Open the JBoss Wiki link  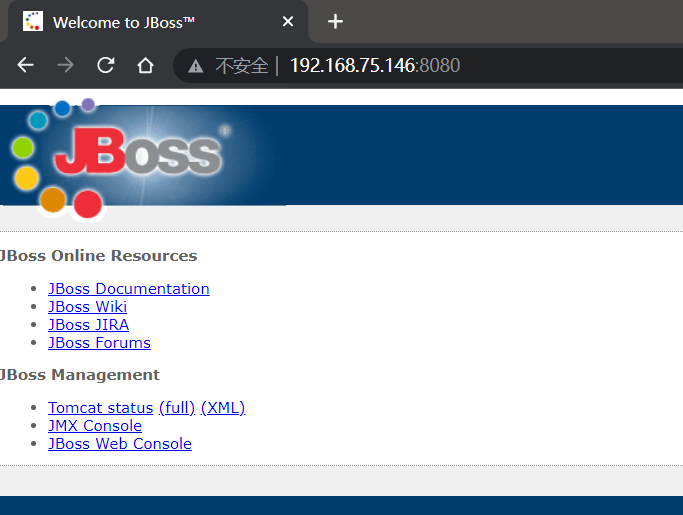pyautogui.click(x=88, y=307)
